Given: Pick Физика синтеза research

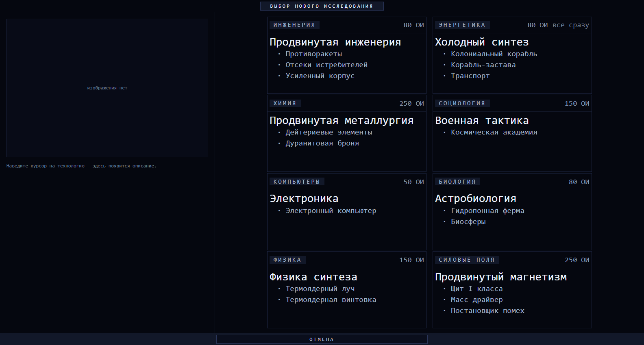Looking at the screenshot, I should [346, 290].
